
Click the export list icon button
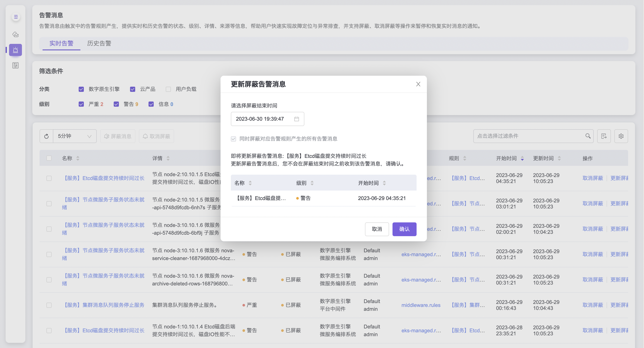pos(604,136)
